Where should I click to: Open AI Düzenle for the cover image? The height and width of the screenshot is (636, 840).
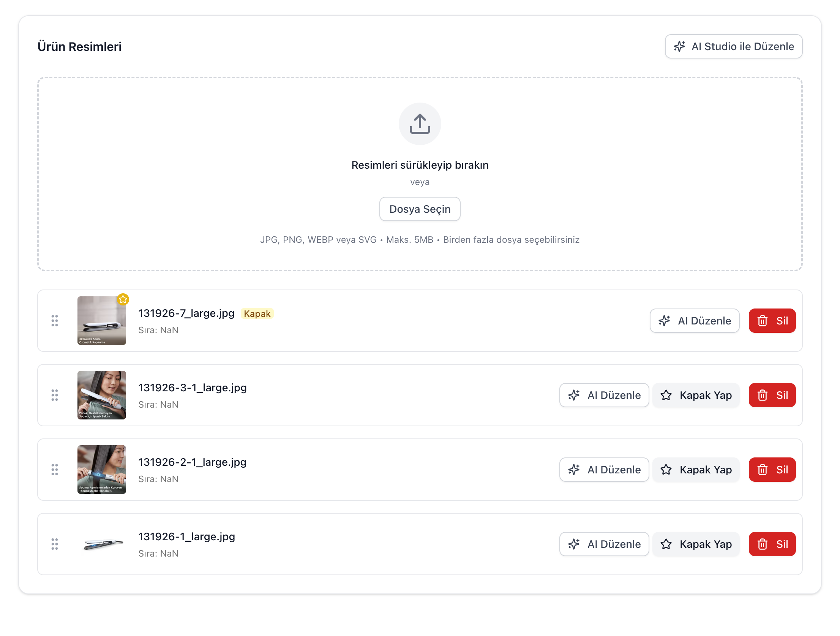point(694,321)
